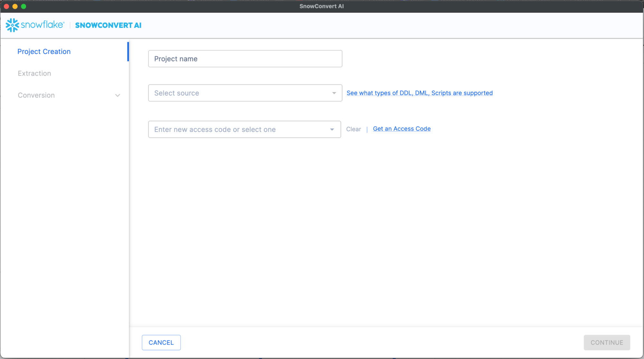Screen dimensions: 644x359
Task: Select Project Creation in the sidebar
Action: (x=44, y=52)
